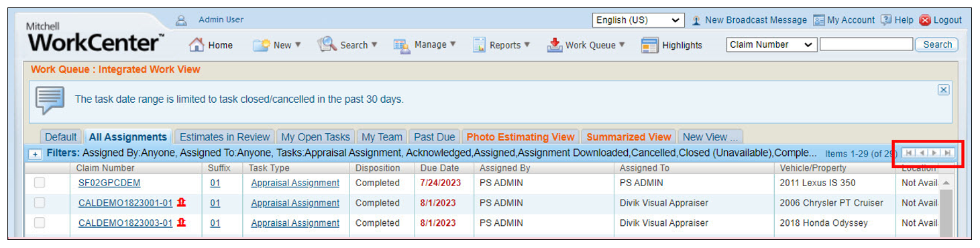Click the Admin User profile icon
Image resolution: width=980 pixels, height=248 pixels.
tap(181, 20)
